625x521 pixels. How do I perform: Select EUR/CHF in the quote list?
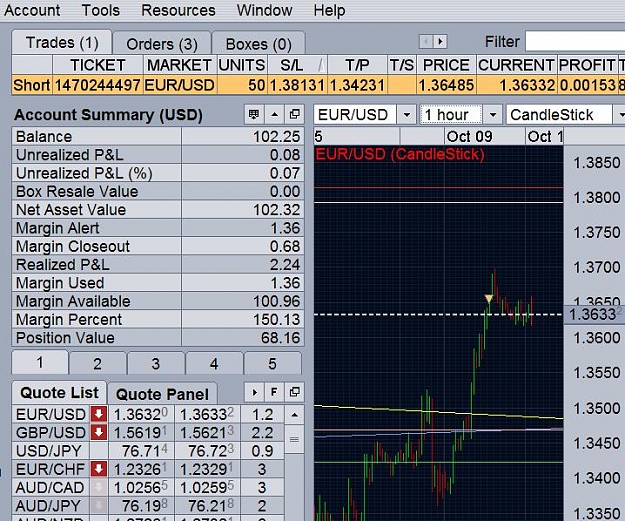[50, 469]
